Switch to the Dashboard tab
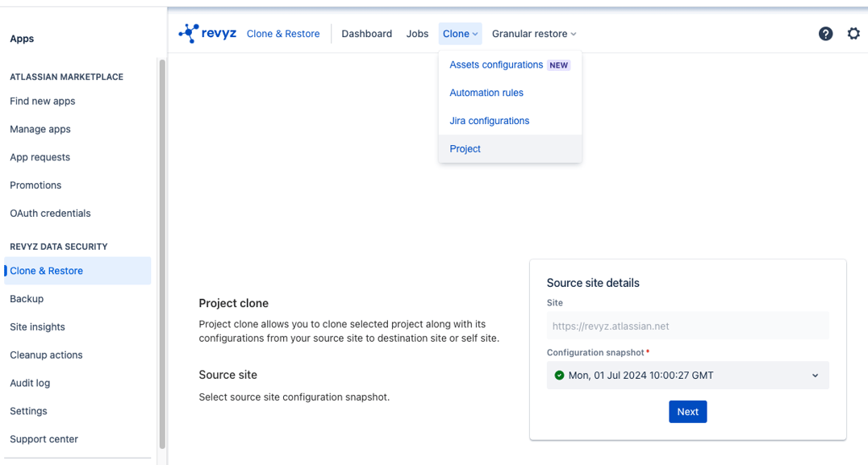The height and width of the screenshot is (465, 868). coord(366,34)
